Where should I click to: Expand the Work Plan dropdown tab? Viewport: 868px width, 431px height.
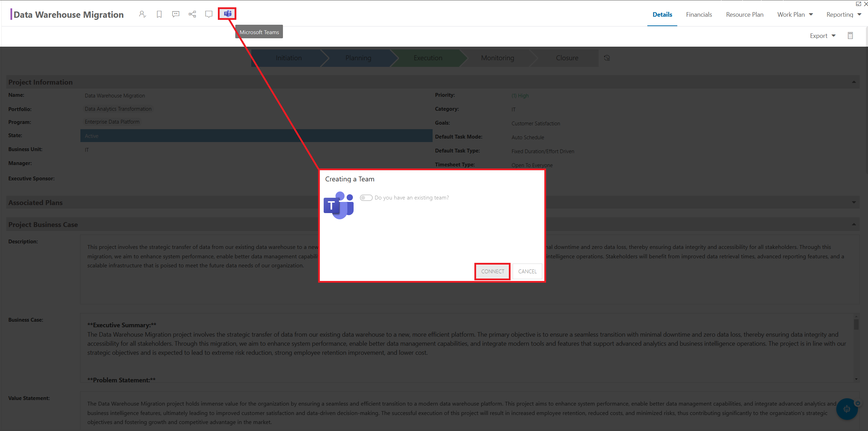[795, 15]
